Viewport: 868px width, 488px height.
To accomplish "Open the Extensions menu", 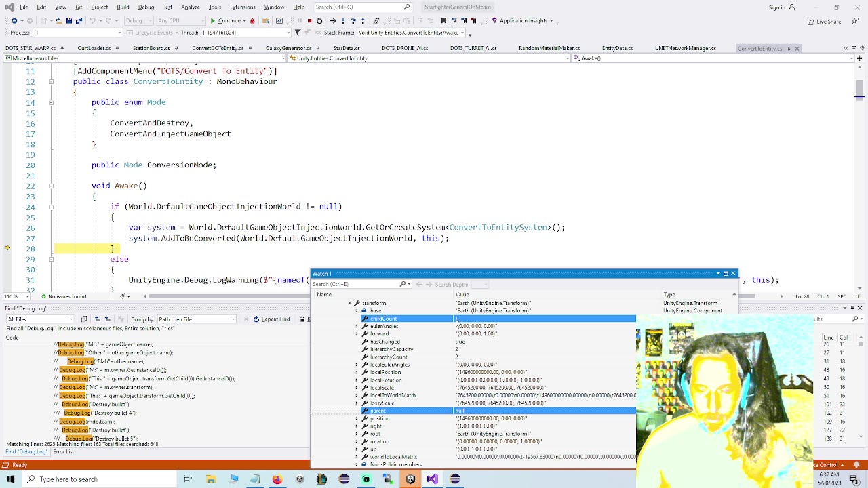I will click(242, 7).
